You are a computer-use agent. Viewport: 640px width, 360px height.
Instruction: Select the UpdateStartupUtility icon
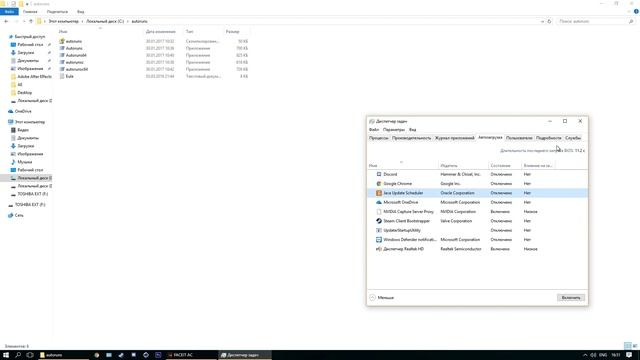[x=379, y=230]
